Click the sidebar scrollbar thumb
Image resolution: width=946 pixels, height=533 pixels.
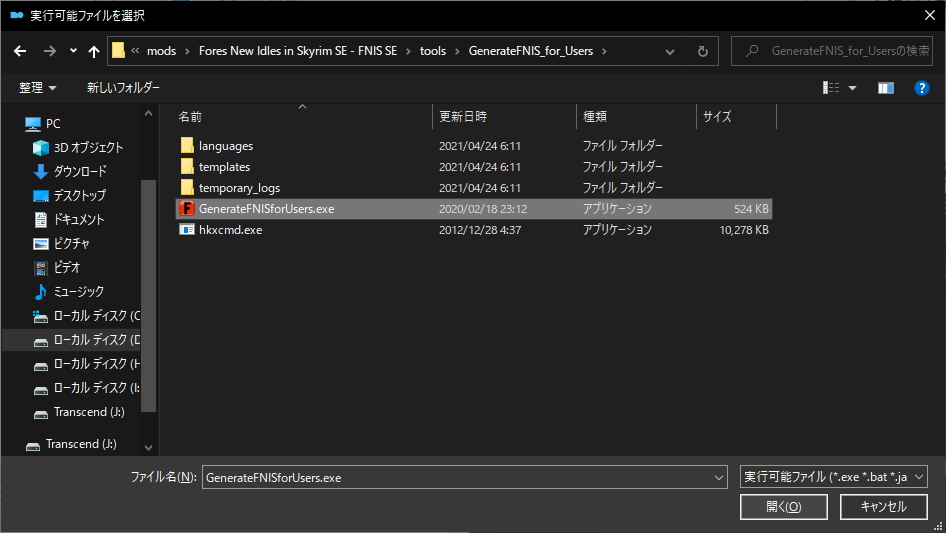[148, 296]
